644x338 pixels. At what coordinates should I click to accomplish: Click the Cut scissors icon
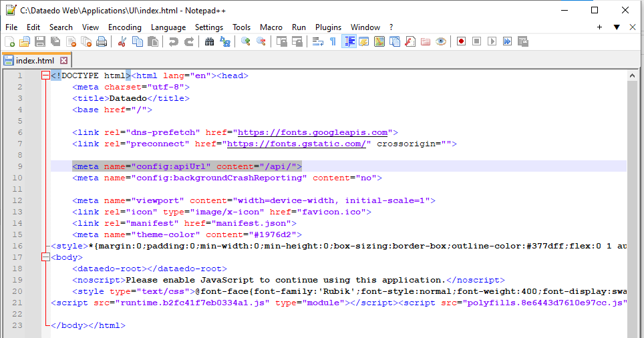[x=122, y=41]
